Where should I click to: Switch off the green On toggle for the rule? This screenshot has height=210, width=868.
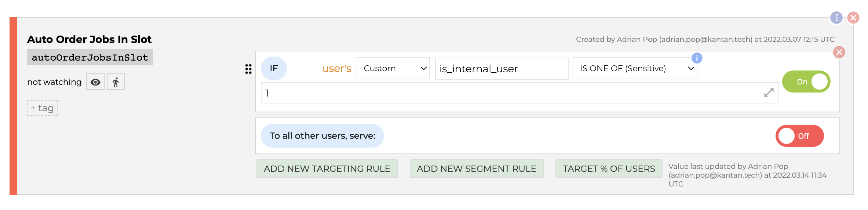click(x=806, y=82)
